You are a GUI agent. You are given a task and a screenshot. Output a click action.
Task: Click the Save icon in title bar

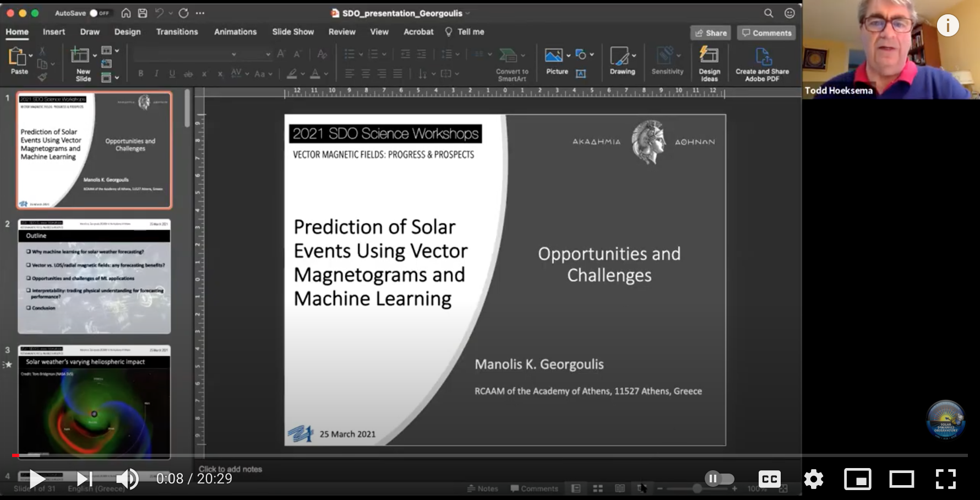point(143,13)
